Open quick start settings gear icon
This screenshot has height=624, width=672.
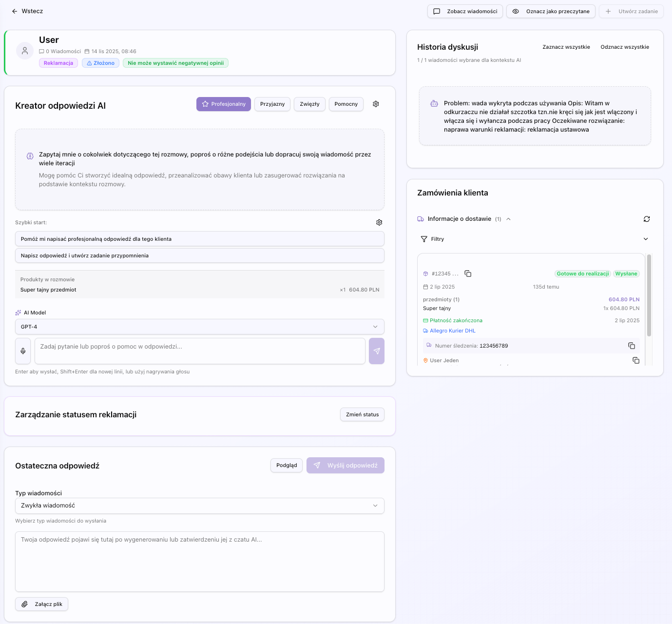[379, 222]
